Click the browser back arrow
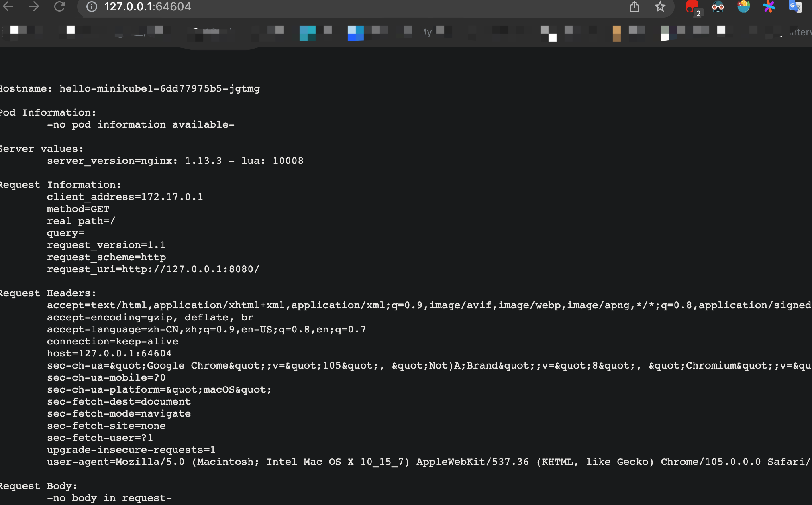Screen dimensions: 812x505 8,6
